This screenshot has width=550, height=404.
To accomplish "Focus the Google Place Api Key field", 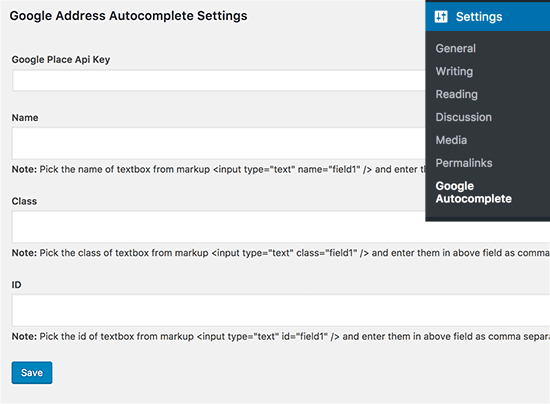I will click(219, 80).
